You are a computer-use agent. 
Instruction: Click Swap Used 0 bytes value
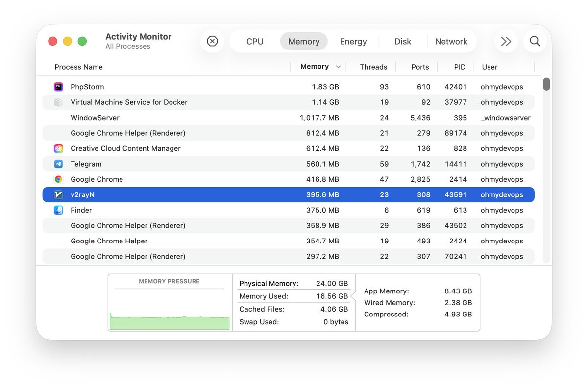point(336,322)
